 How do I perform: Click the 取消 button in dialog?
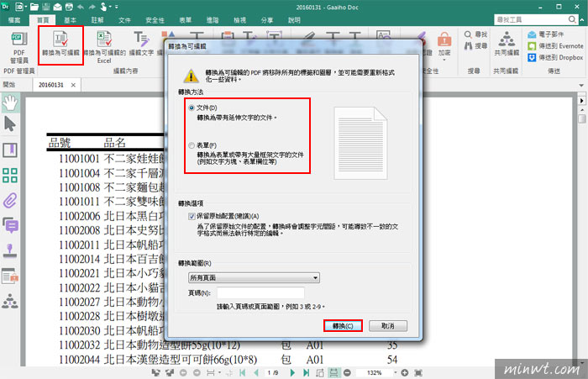click(x=388, y=326)
